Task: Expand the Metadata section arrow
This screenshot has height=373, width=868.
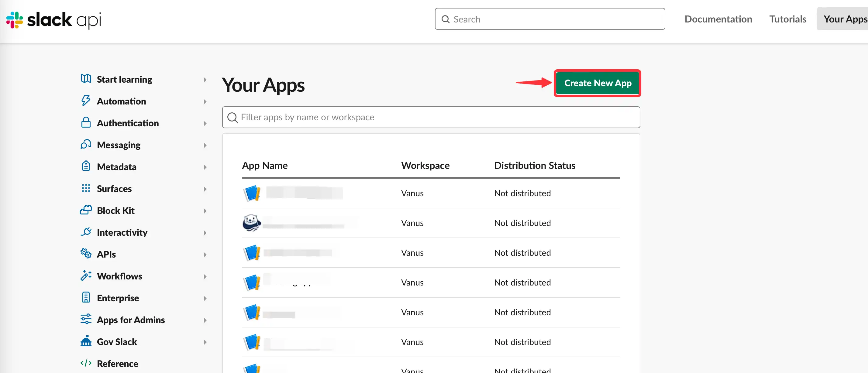Action: (205, 167)
